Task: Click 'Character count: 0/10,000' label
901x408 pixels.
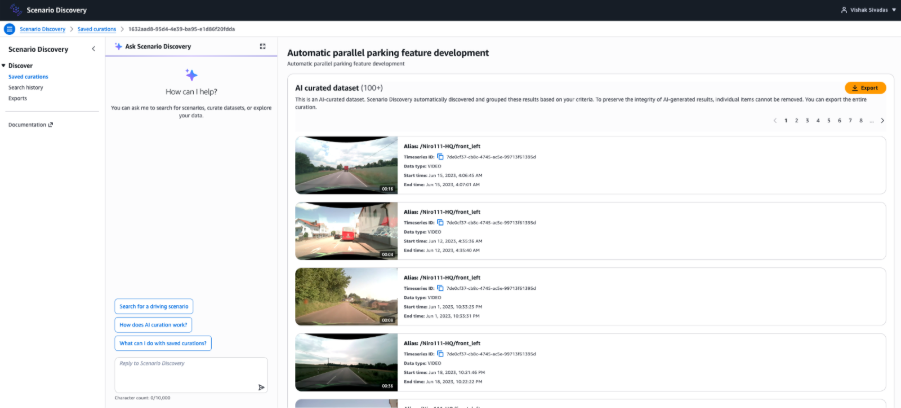Action: tap(143, 398)
